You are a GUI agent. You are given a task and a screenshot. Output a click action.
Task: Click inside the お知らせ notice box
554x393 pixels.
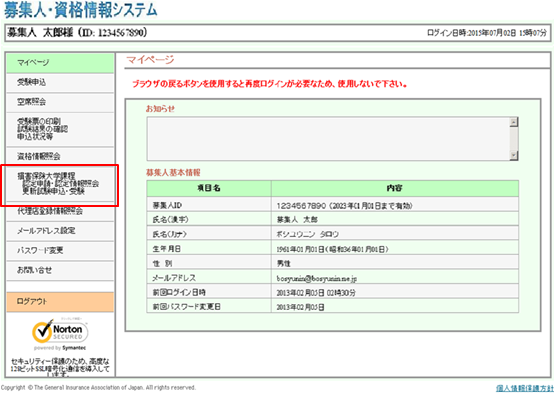[x=329, y=139]
